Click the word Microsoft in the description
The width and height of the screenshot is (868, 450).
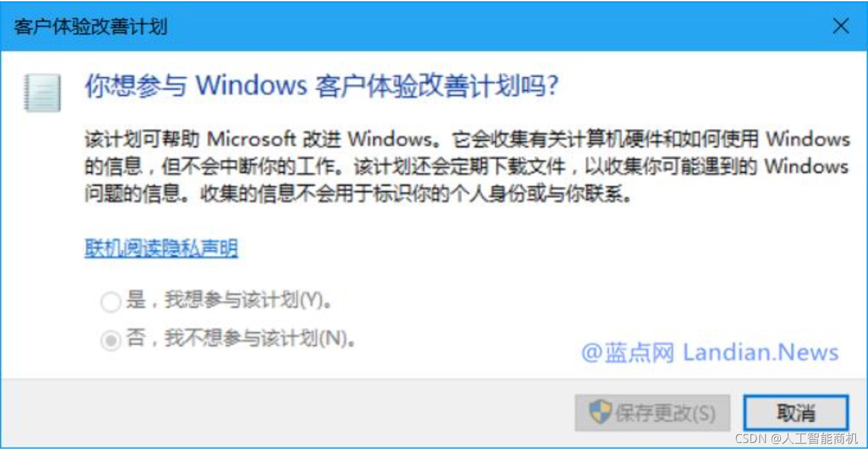point(252,138)
